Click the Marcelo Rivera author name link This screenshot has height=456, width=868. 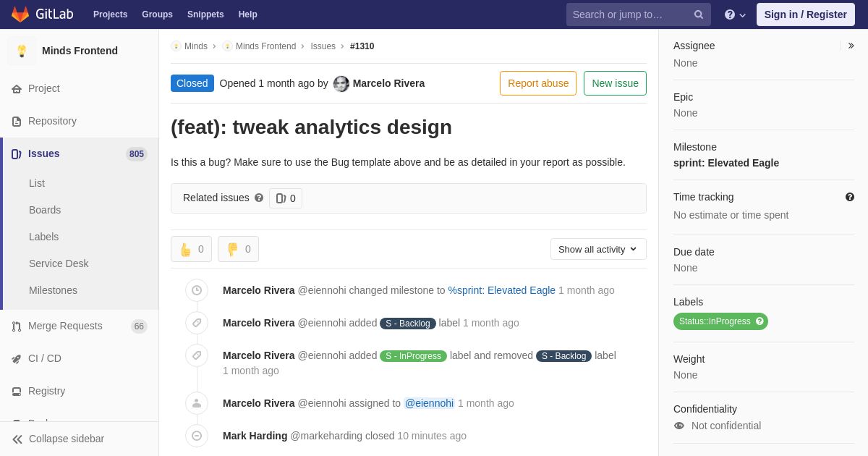click(388, 83)
